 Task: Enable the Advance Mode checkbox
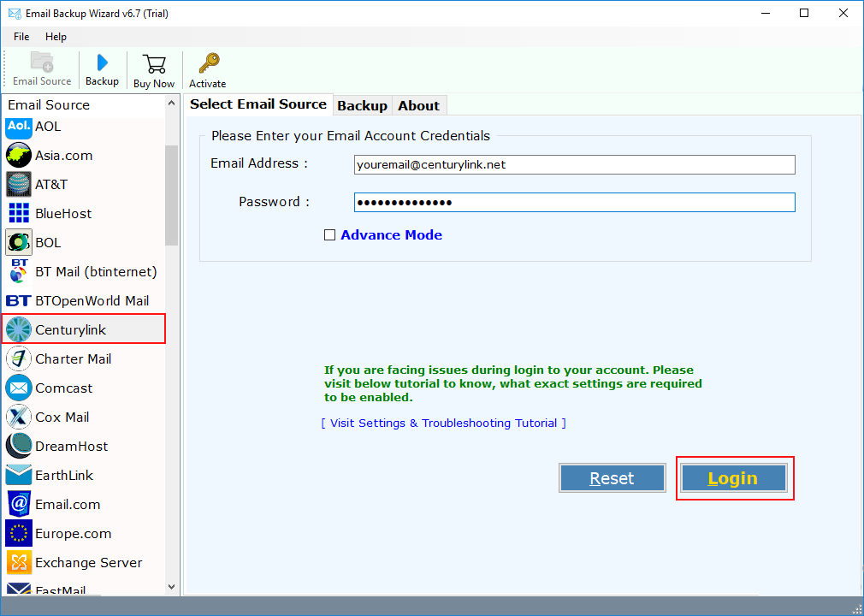click(x=329, y=235)
